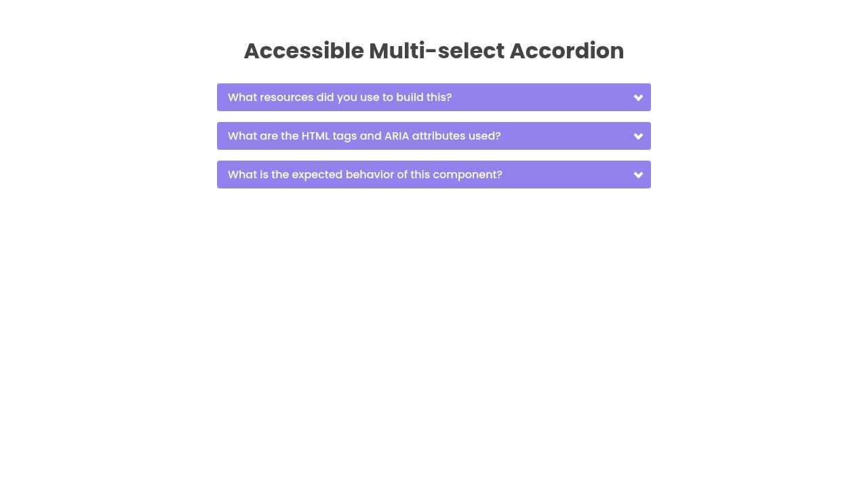
Task: Click the question text about HTML tags
Action: (364, 136)
